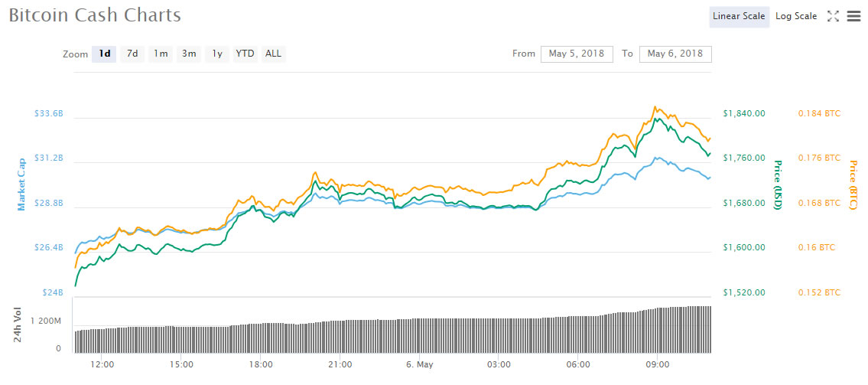Viewport: 868px width, 385px height.
Task: Set zoom to 3m
Action: click(189, 54)
